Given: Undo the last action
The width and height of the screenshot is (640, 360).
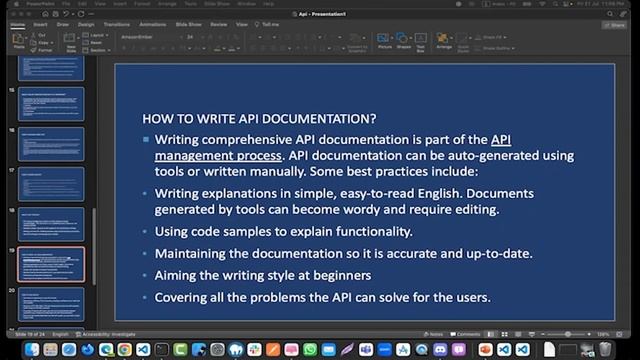Looking at the screenshot, I should click(66, 14).
